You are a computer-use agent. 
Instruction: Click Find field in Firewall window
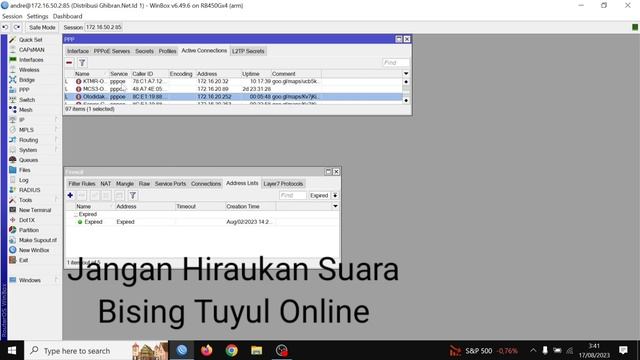point(293,196)
